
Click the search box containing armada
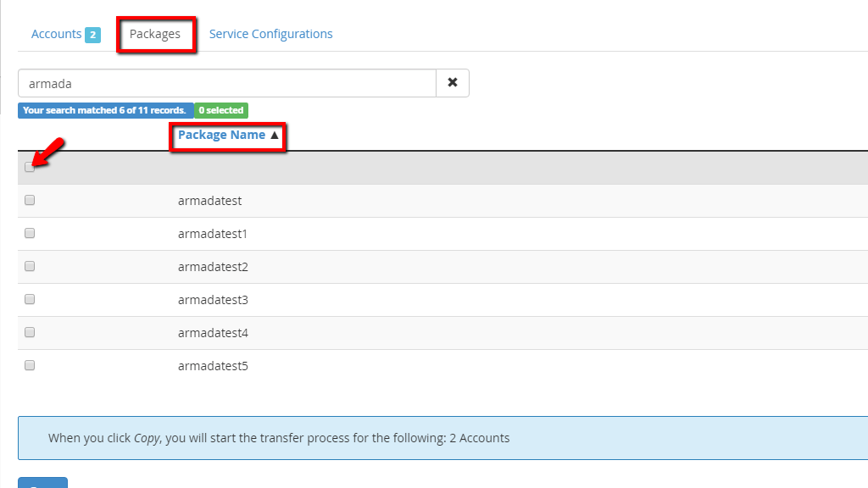click(x=227, y=83)
